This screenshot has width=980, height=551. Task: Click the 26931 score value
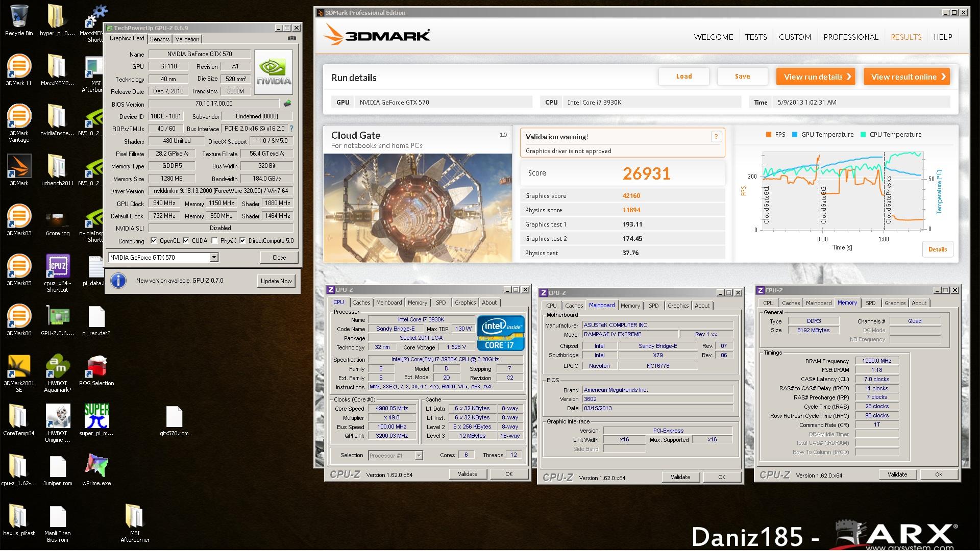646,173
